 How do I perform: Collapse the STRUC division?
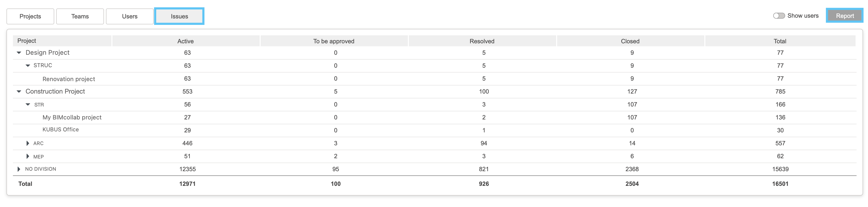[x=28, y=65]
